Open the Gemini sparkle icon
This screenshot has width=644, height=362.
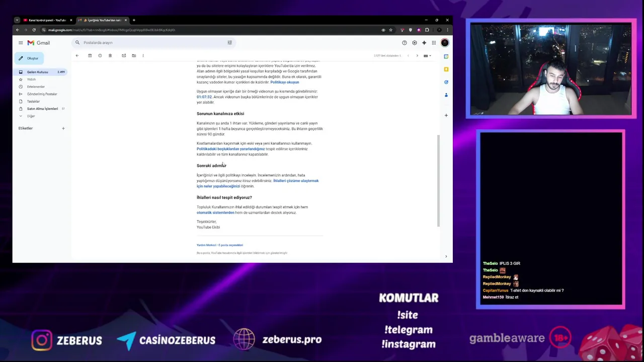(x=424, y=43)
